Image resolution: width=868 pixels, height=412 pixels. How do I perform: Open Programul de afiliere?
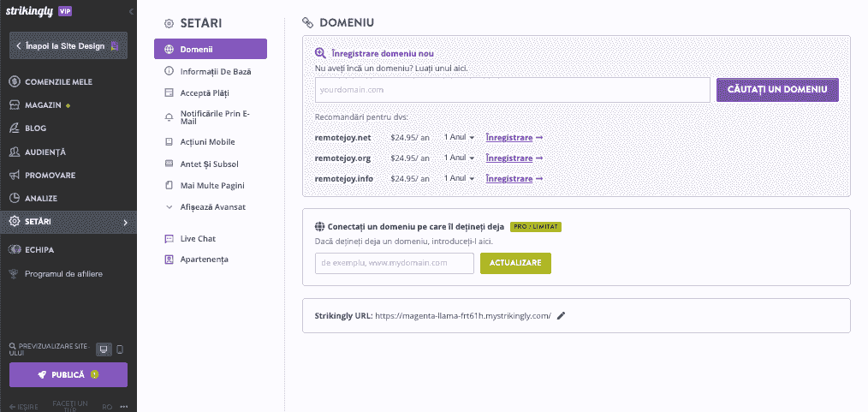click(x=63, y=273)
